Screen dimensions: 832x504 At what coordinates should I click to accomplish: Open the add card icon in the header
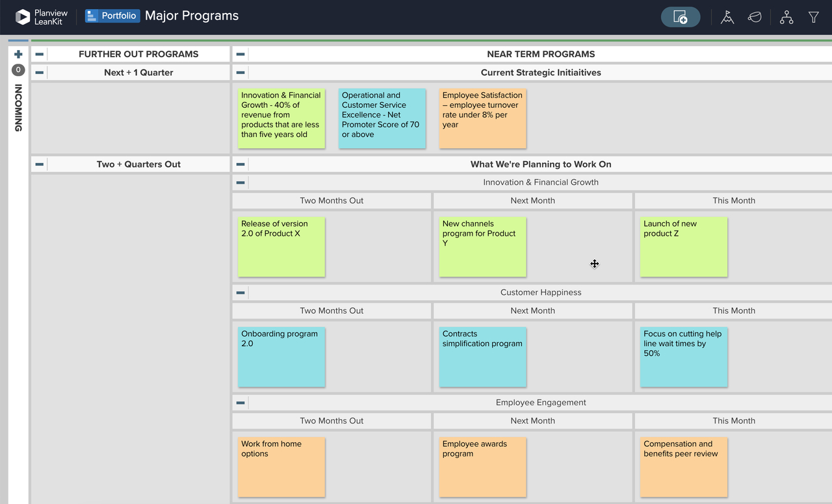[681, 17]
